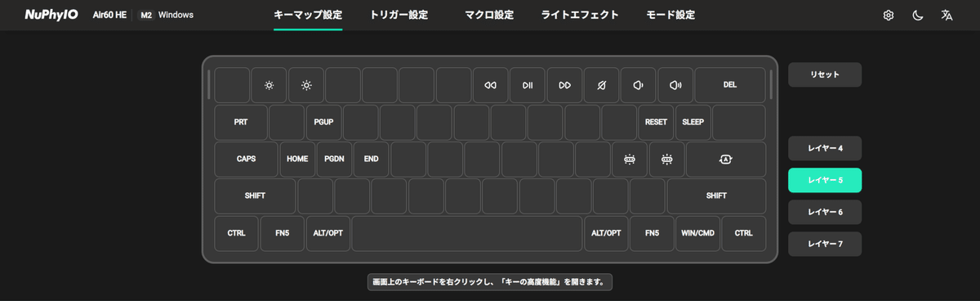Image resolution: width=980 pixels, height=301 pixels.
Task: Open the language translation icon
Action: click(x=947, y=16)
